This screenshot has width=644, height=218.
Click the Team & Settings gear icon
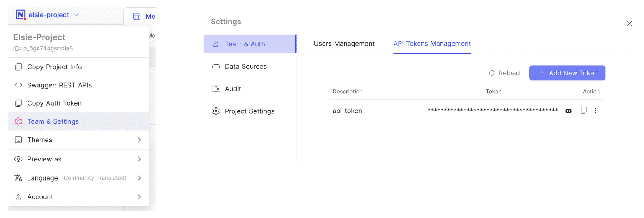coord(18,121)
